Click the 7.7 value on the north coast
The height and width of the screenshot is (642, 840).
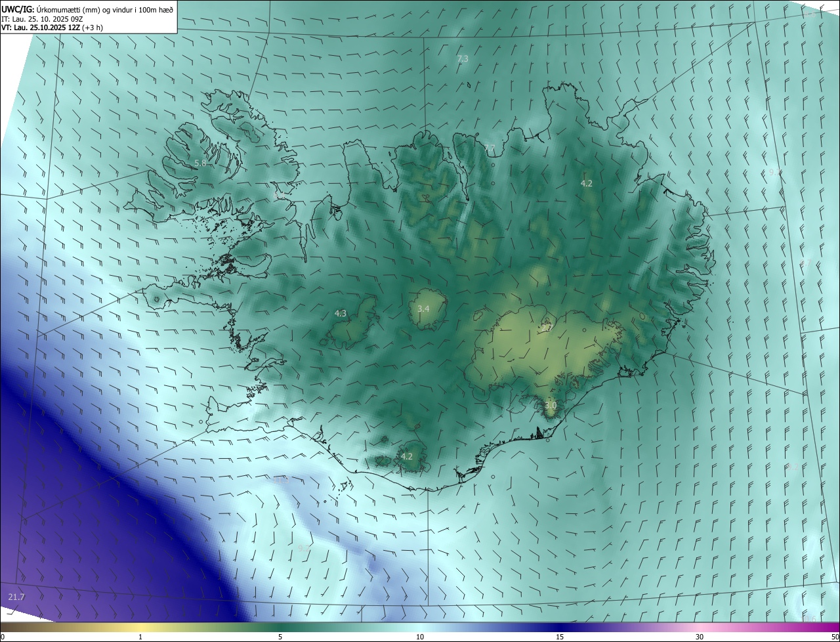point(490,148)
